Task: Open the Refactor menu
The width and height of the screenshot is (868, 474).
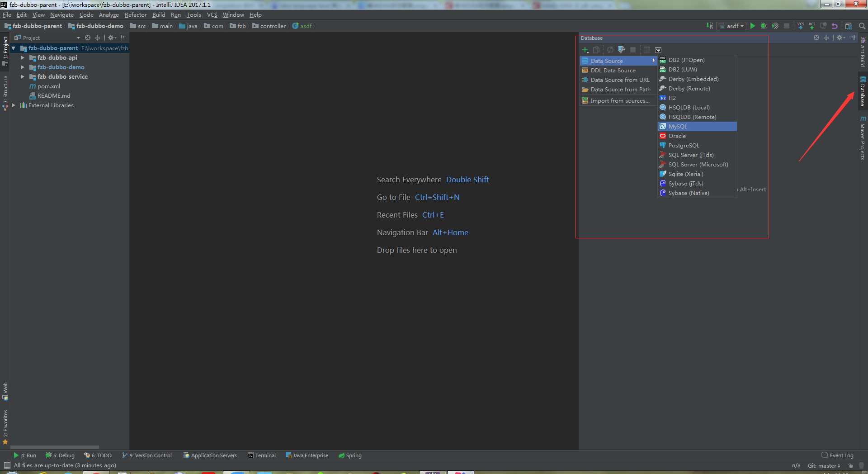Action: click(x=136, y=14)
